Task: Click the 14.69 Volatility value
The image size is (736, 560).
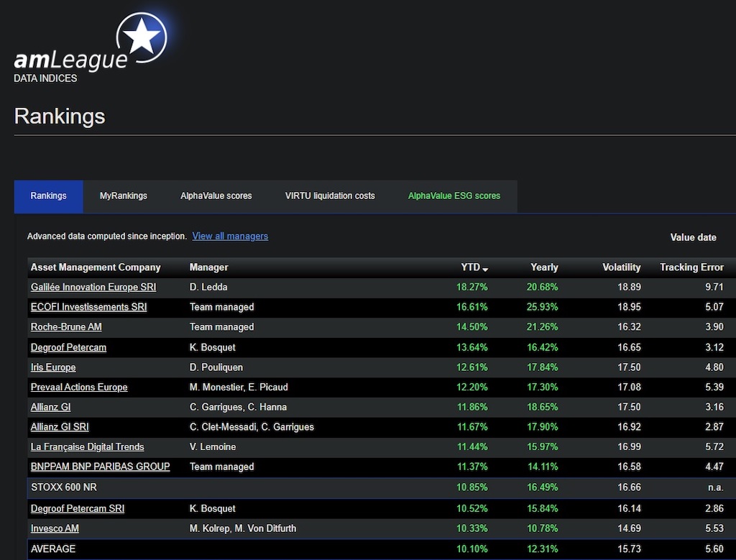Action: [x=629, y=528]
